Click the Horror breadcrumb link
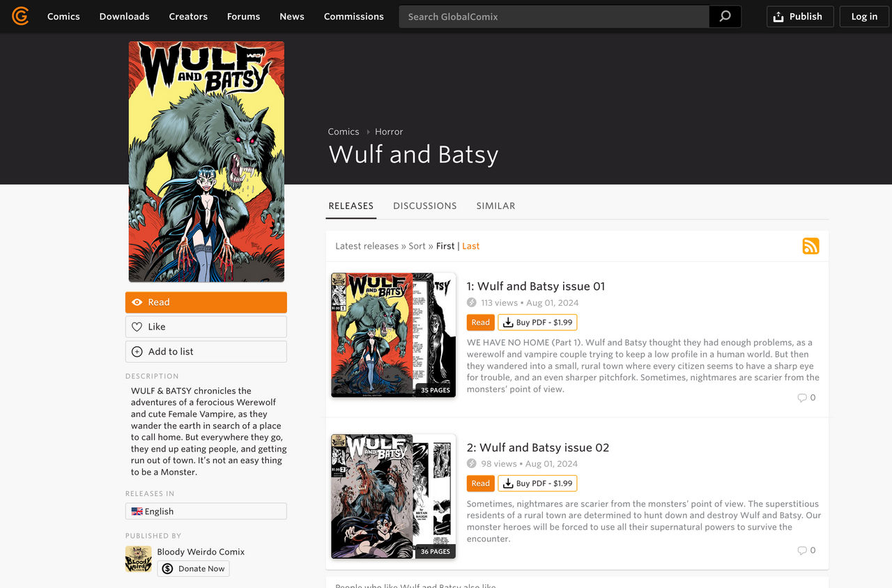892x588 pixels. point(389,132)
